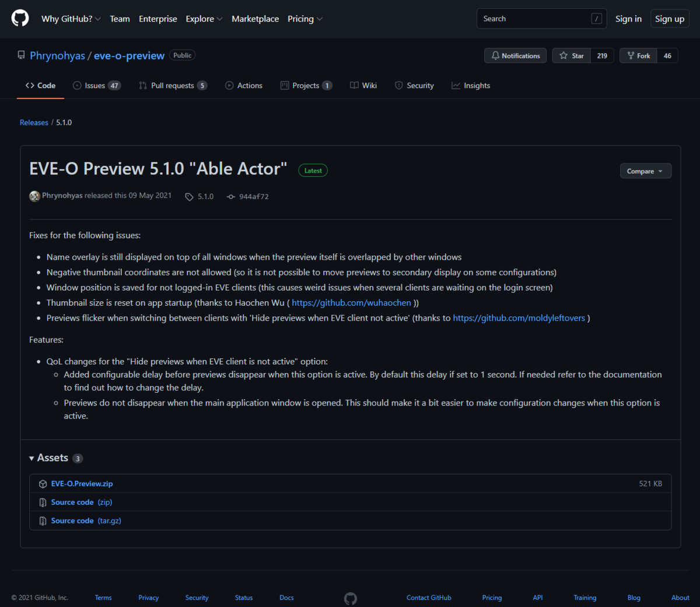Focus the Search input field
The width and height of the screenshot is (700, 607).
click(541, 19)
